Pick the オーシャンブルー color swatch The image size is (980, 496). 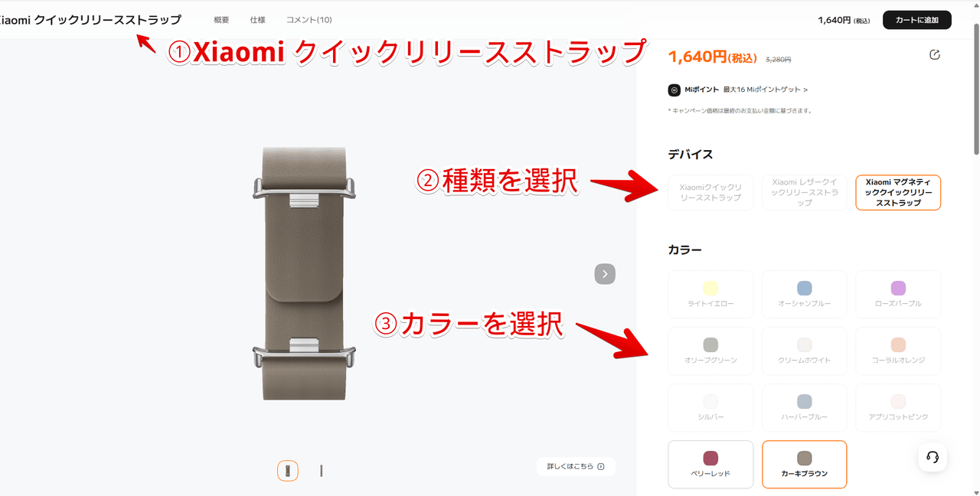(805, 295)
